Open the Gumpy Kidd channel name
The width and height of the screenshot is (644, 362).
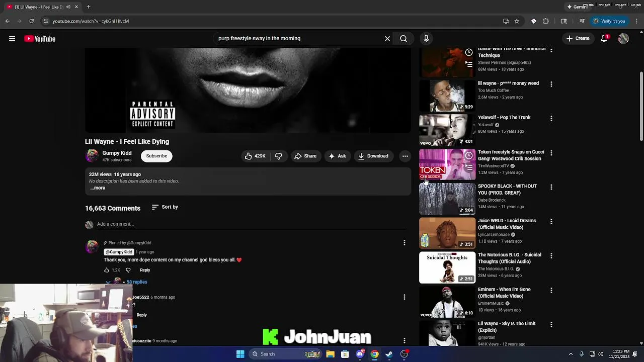pyautogui.click(x=117, y=153)
